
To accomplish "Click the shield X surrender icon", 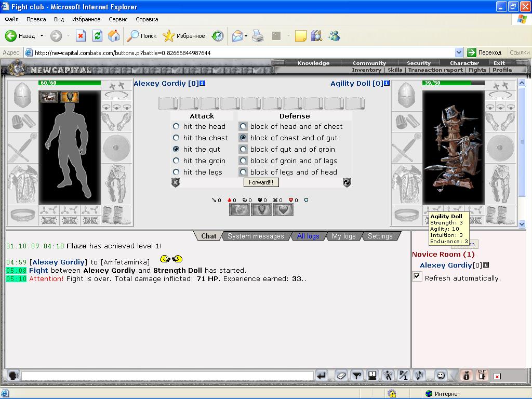I will [176, 182].
